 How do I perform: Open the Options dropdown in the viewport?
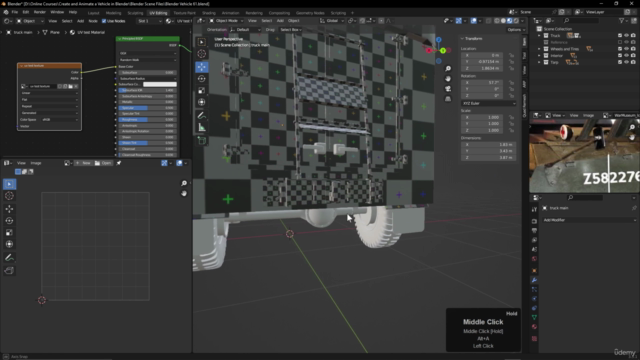tap(516, 30)
